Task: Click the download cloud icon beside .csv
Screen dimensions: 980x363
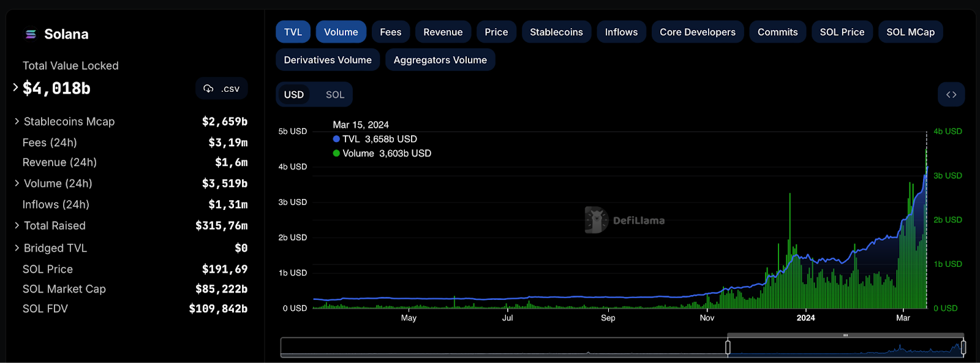Action: coord(208,89)
